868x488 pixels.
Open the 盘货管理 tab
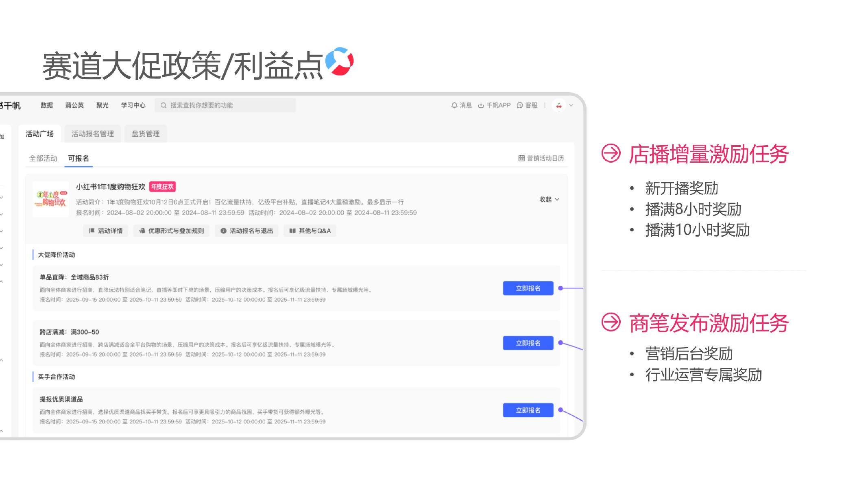(145, 133)
